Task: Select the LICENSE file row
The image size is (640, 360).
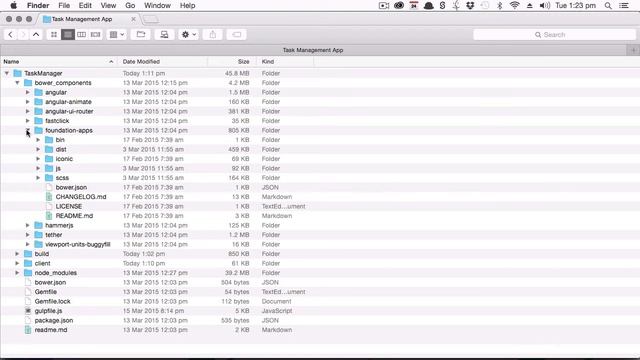Action: coord(320,207)
